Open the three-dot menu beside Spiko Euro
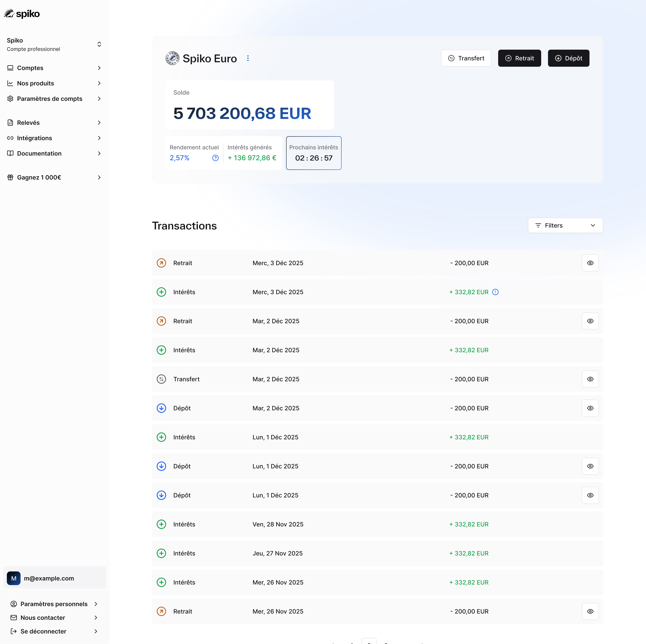 tap(248, 58)
